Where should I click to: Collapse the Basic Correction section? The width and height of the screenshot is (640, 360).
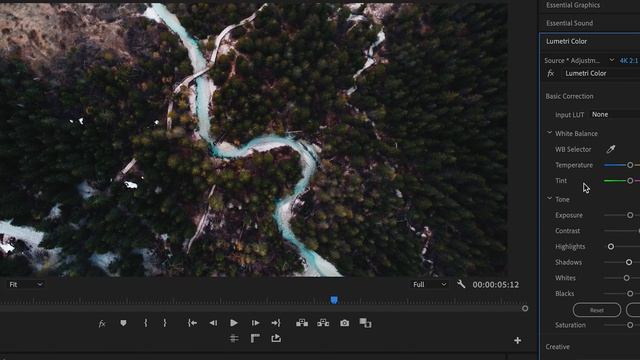[x=569, y=96]
